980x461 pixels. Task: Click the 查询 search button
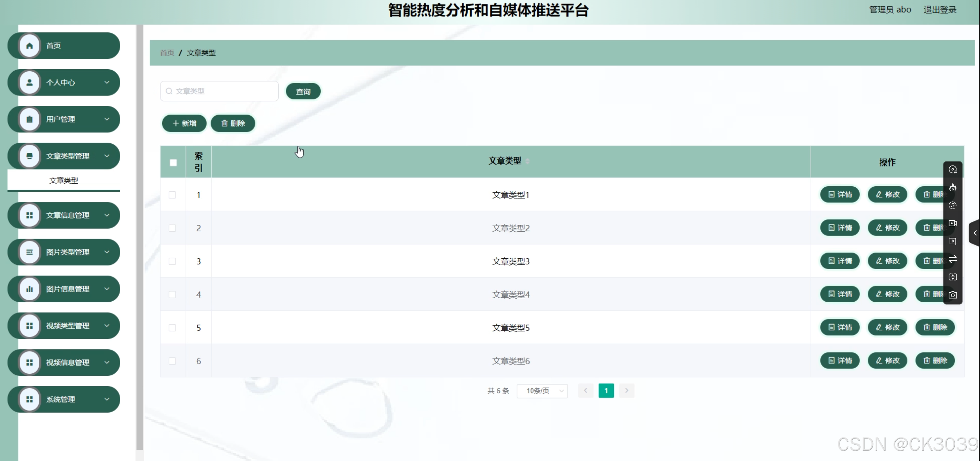pyautogui.click(x=302, y=91)
